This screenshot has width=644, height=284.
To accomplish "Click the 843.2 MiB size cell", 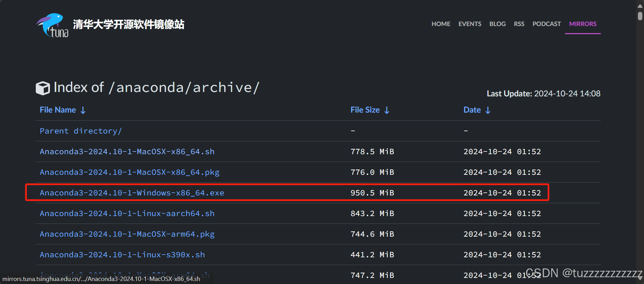I will [x=372, y=213].
